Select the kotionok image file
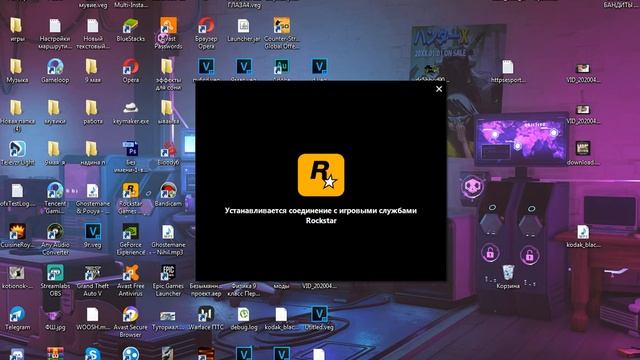 (17, 277)
